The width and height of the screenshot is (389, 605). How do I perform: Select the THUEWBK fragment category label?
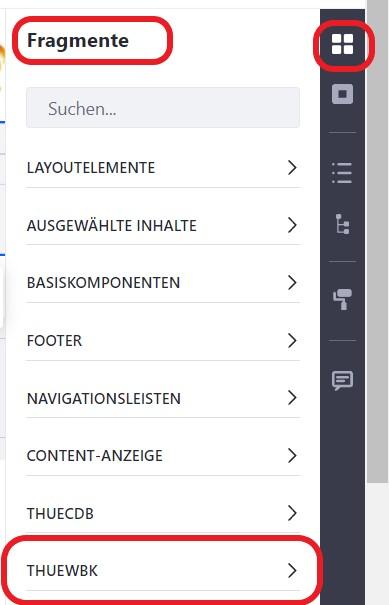coord(62,571)
